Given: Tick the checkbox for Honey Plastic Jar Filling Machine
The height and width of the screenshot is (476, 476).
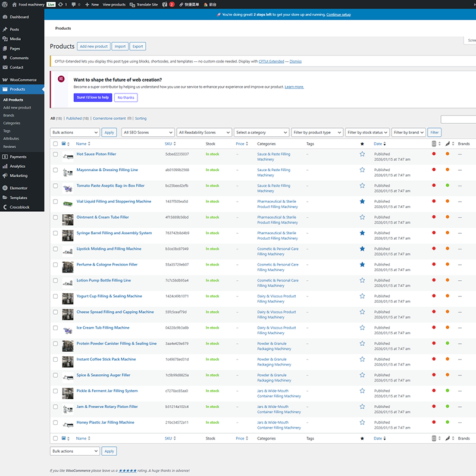Looking at the screenshot, I should (x=55, y=422).
